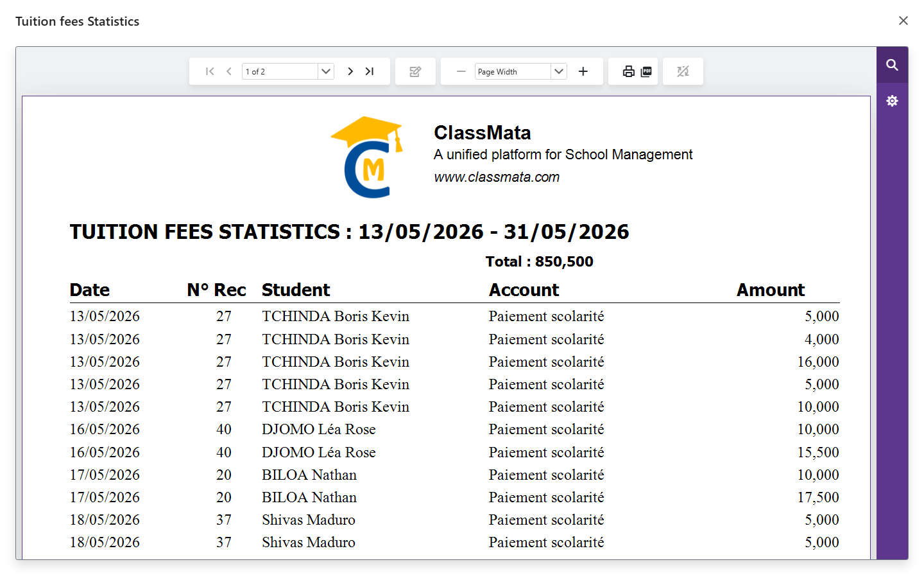Jump to the last report page

point(370,71)
